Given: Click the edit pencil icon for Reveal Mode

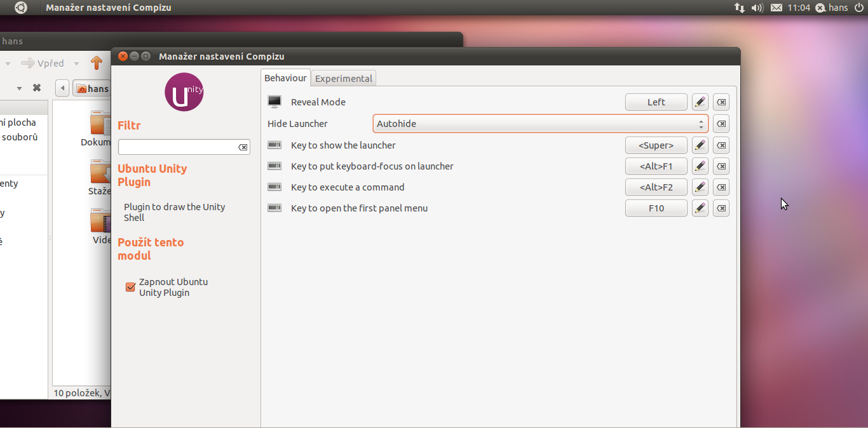Looking at the screenshot, I should coord(700,102).
